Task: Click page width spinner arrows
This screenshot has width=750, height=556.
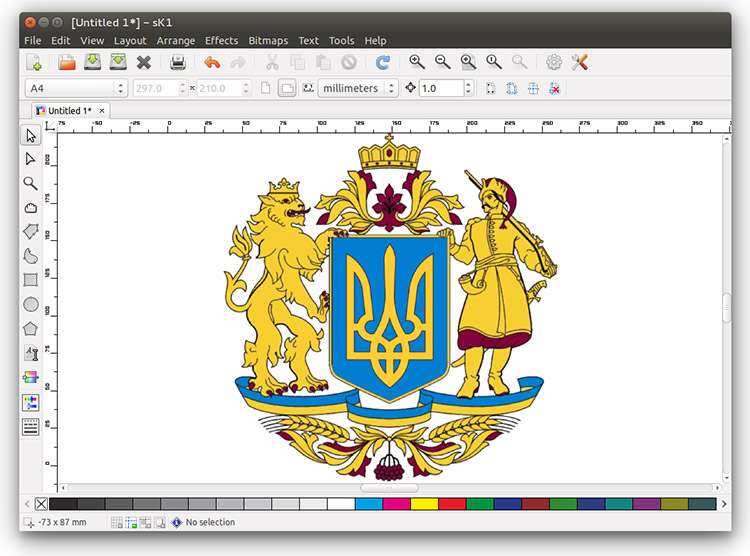Action: pyautogui.click(x=182, y=88)
